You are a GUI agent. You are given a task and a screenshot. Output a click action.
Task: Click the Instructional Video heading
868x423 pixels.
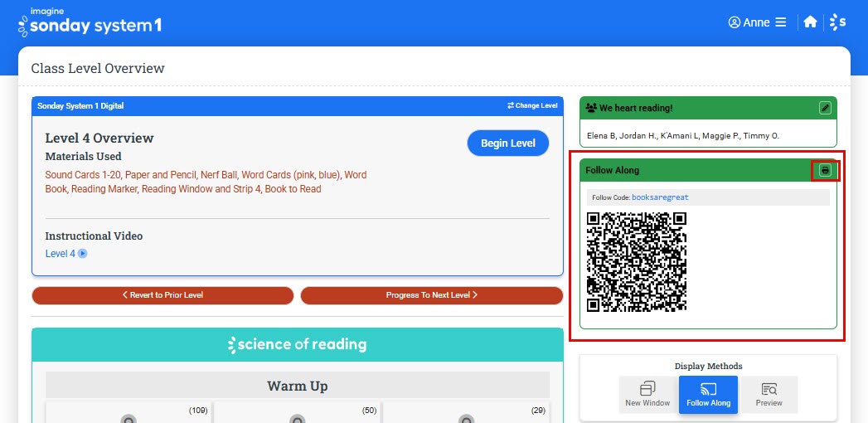pos(94,236)
